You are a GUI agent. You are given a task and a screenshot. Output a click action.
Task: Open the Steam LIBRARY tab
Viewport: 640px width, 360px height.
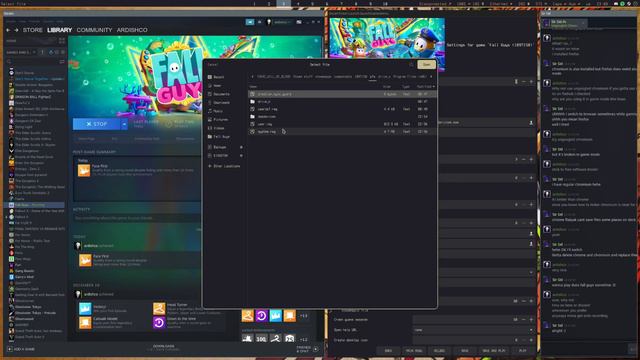[x=60, y=30]
